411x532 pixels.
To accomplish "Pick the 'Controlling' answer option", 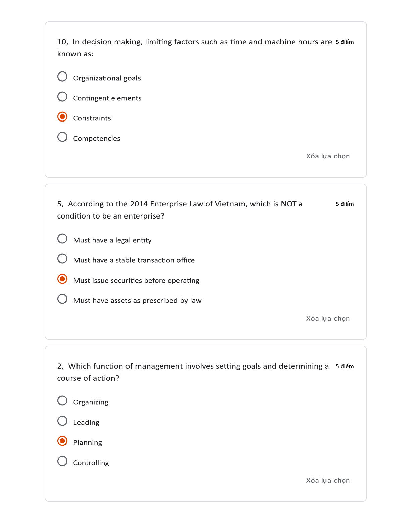I will [62, 461].
